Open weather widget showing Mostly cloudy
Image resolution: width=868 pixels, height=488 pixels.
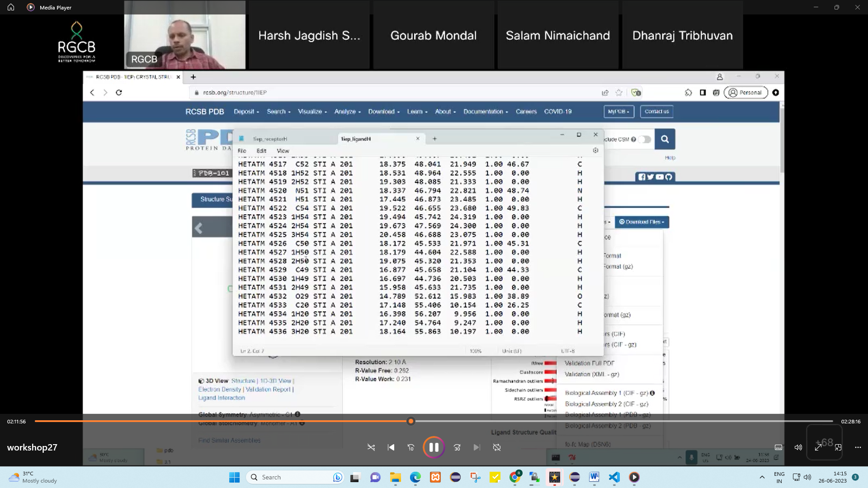[x=33, y=477]
